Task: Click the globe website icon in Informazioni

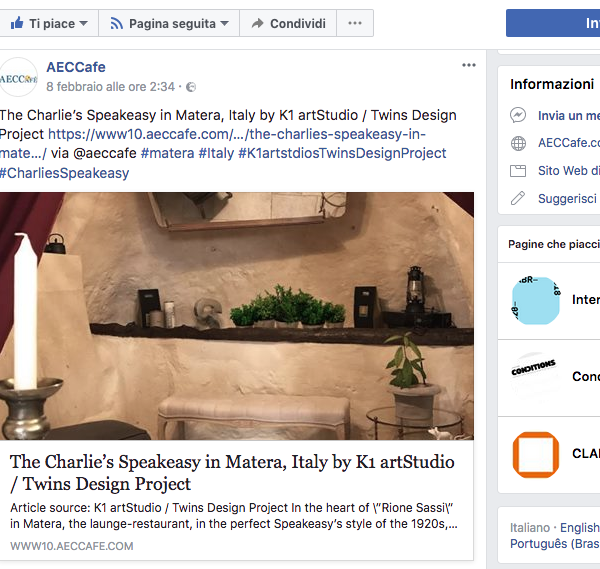Action: pyautogui.click(x=518, y=143)
